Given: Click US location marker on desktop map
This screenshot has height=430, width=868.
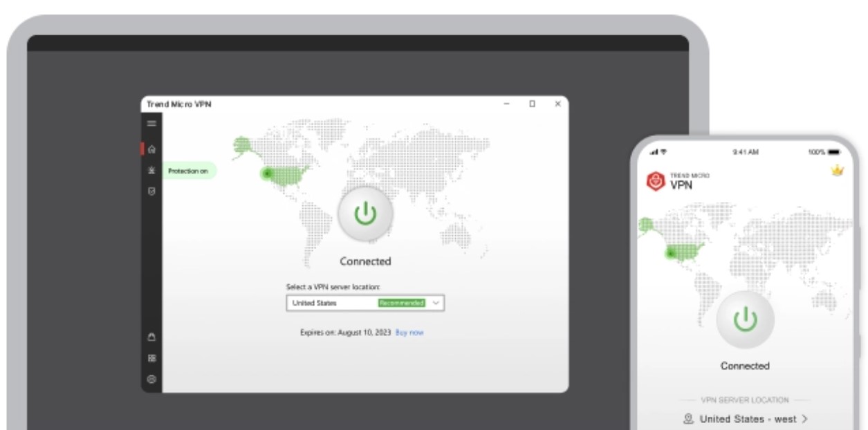Looking at the screenshot, I should pyautogui.click(x=267, y=174).
